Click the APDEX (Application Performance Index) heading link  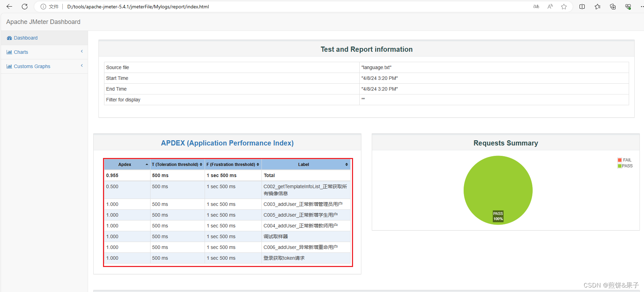click(x=227, y=143)
